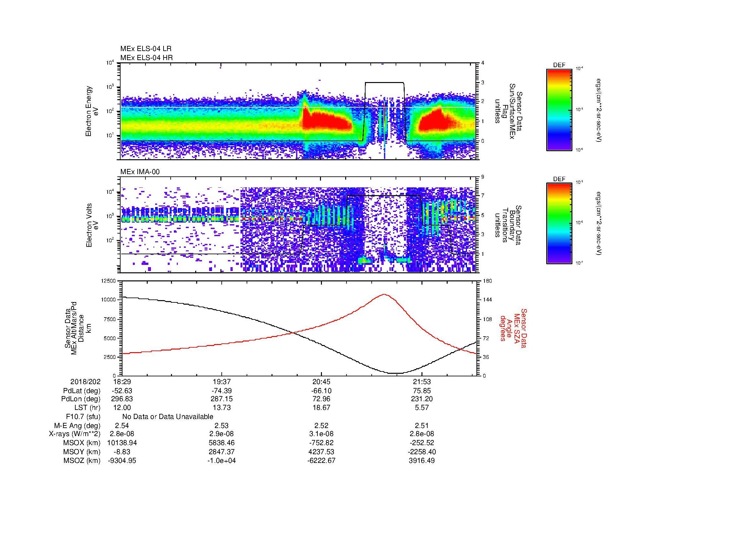Click the 'F10.7 (sfu)' row label
The width and height of the screenshot is (756, 534).
83,417
